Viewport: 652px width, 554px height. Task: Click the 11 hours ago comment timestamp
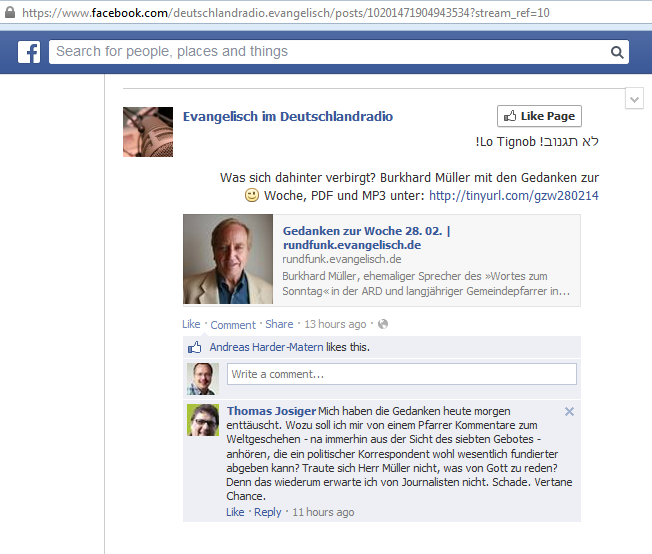(x=323, y=512)
